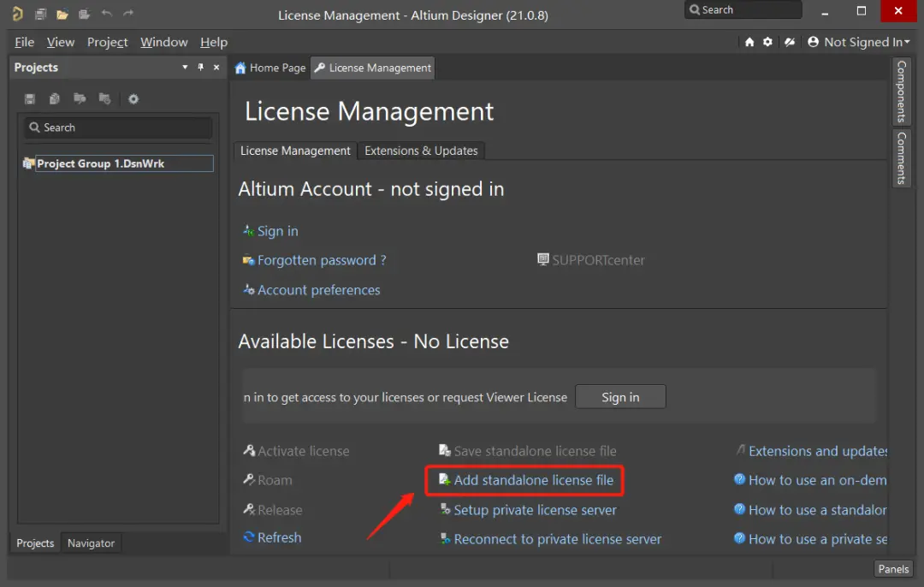Viewport: 924px width, 587px height.
Task: Click the Undo arrow in title bar
Action: (107, 14)
